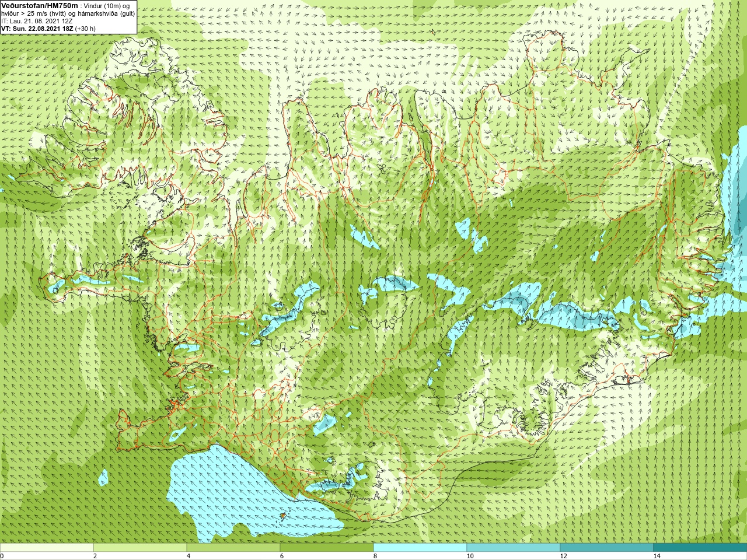Click the legend scale label "14"
The image size is (747, 560).
(657, 556)
